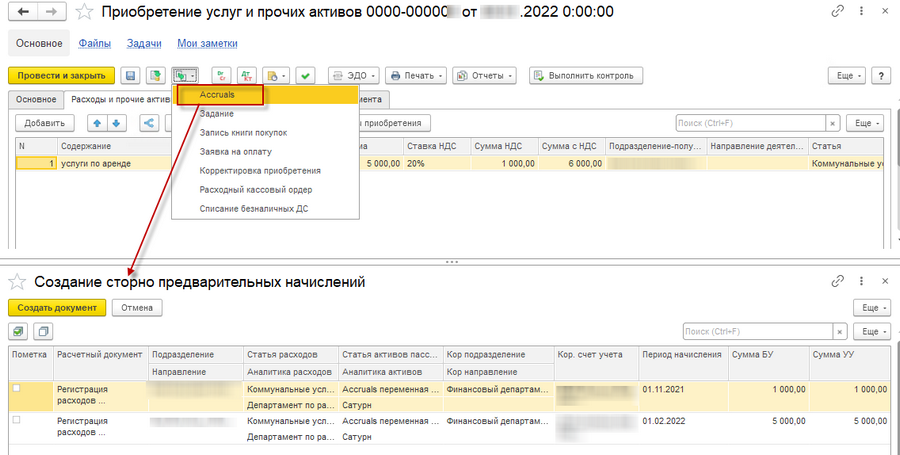Click the blue share-like split icon
The width and height of the screenshot is (900, 455).
[x=149, y=123]
